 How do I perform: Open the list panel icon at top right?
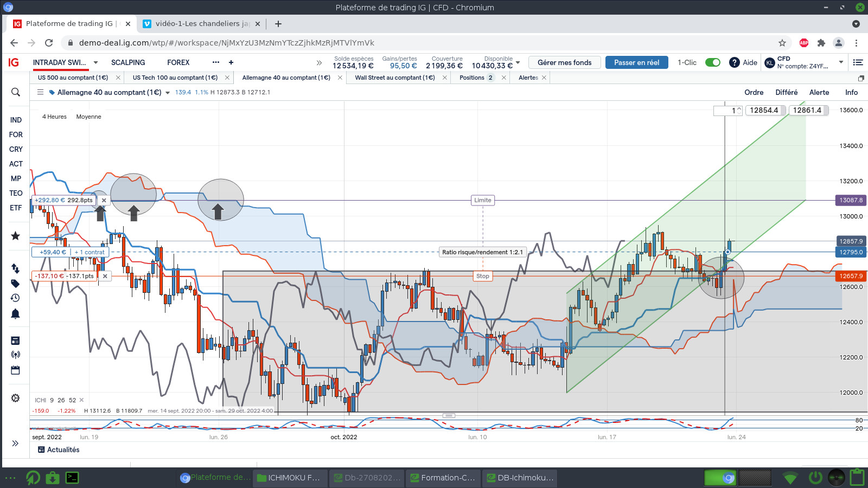858,62
